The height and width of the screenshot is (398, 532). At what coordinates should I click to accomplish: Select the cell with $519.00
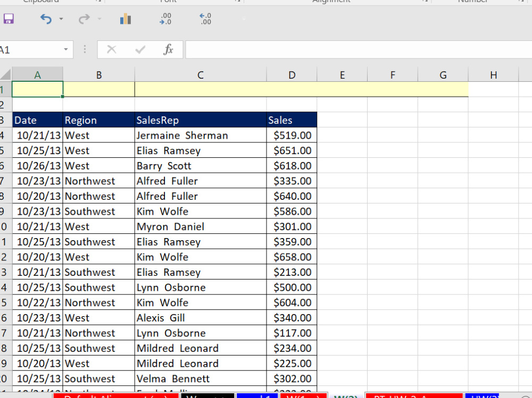(292, 135)
